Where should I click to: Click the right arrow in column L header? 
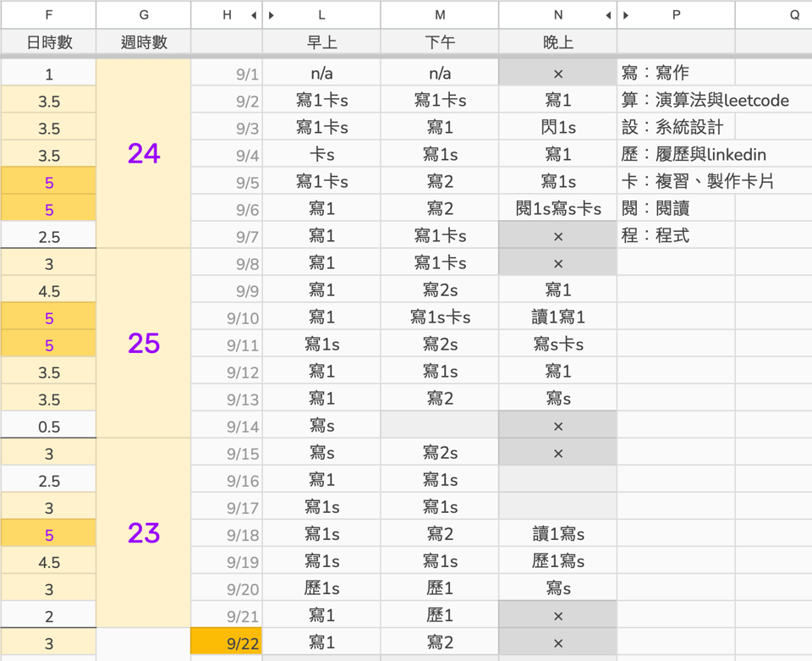(272, 15)
